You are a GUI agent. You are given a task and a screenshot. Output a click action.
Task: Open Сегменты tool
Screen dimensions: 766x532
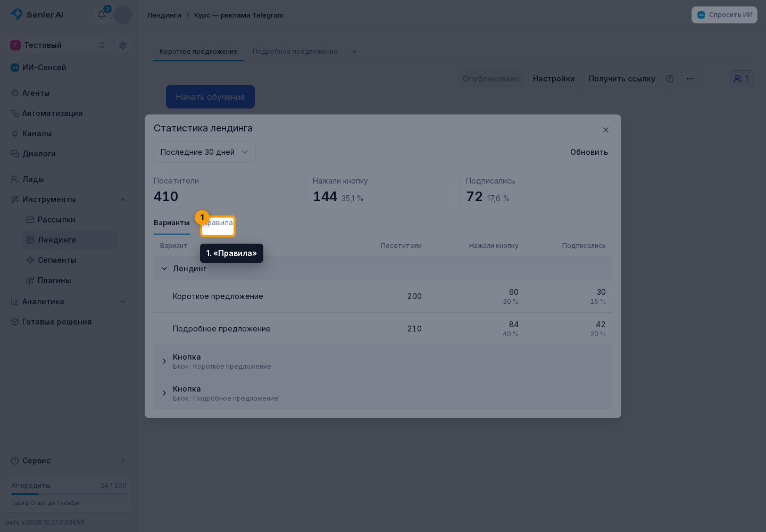pyautogui.click(x=69, y=260)
